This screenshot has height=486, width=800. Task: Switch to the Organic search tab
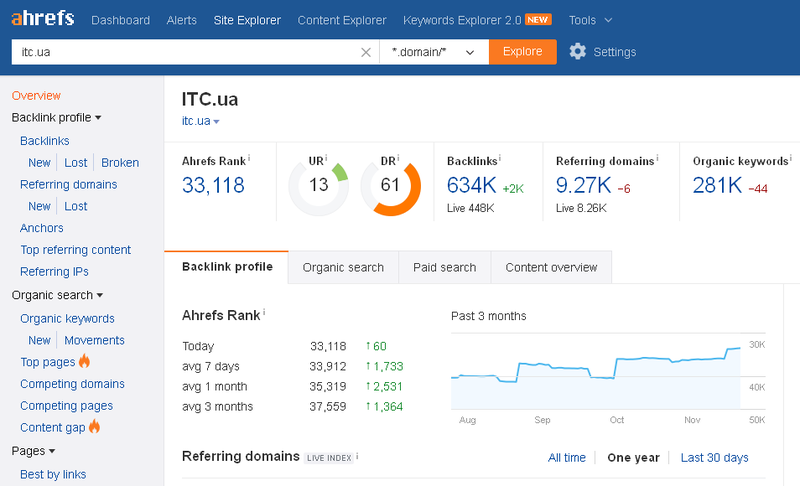click(343, 267)
